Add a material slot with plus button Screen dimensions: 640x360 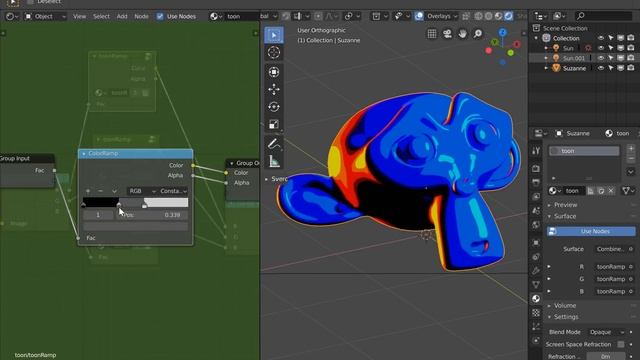[631, 149]
